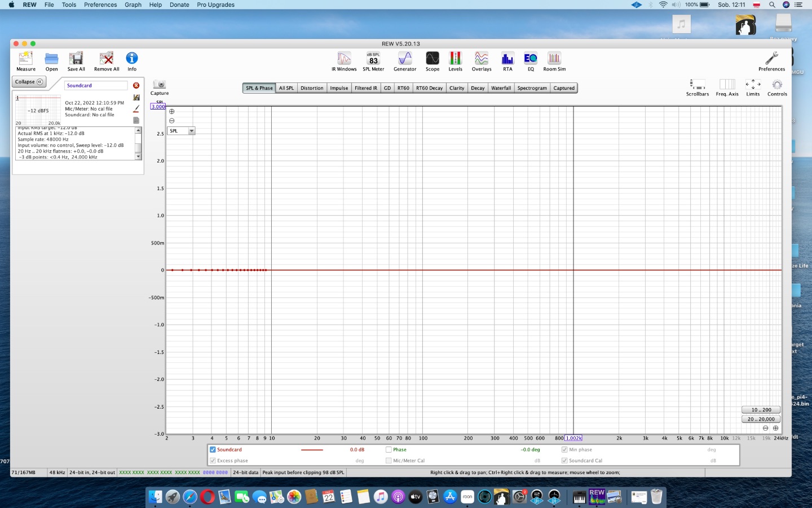Toggle the Freq. Axis mode
The image size is (812, 508).
[727, 87]
